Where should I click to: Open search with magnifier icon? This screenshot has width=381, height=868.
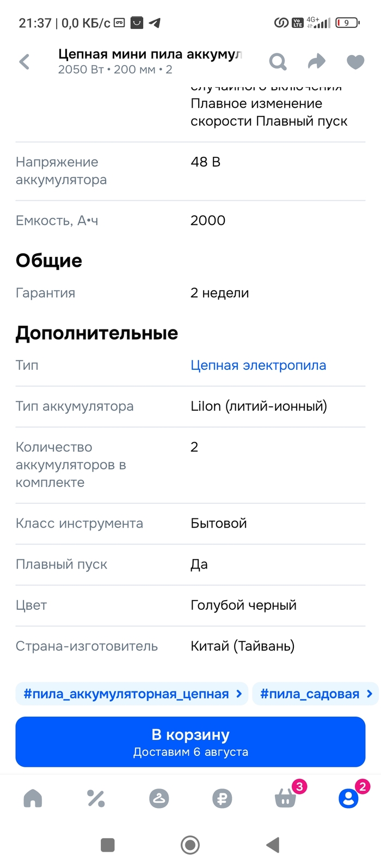(278, 62)
